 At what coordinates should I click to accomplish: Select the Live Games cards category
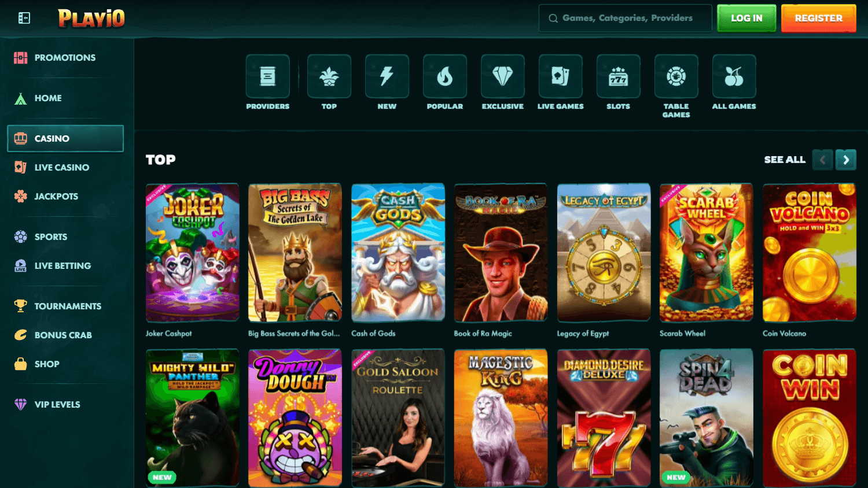561,76
